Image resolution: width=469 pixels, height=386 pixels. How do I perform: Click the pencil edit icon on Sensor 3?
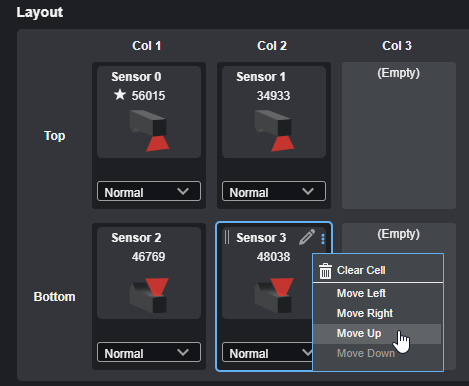pyautogui.click(x=307, y=237)
